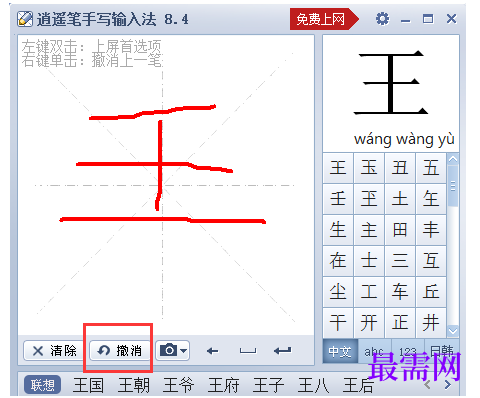Select candidate character 土

400,199
